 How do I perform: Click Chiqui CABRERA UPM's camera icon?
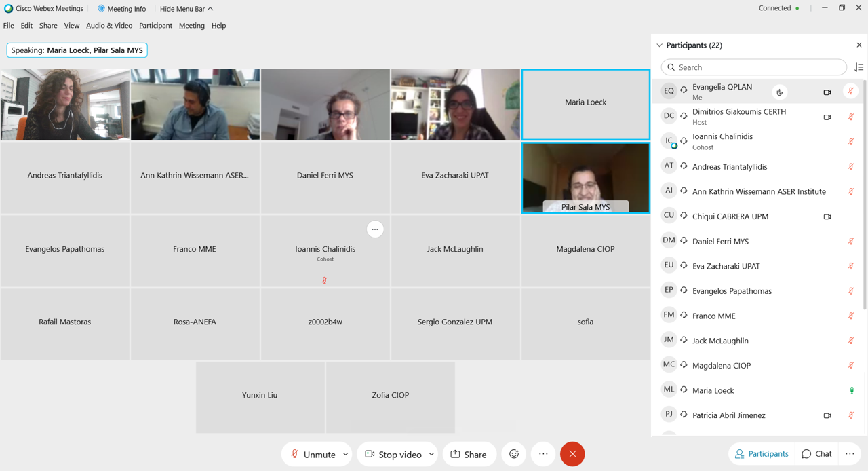[827, 216]
